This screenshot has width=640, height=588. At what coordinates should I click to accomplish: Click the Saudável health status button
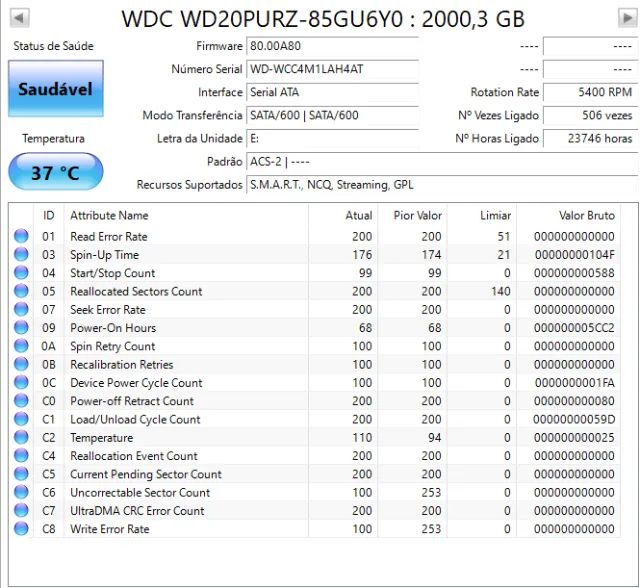(56, 89)
